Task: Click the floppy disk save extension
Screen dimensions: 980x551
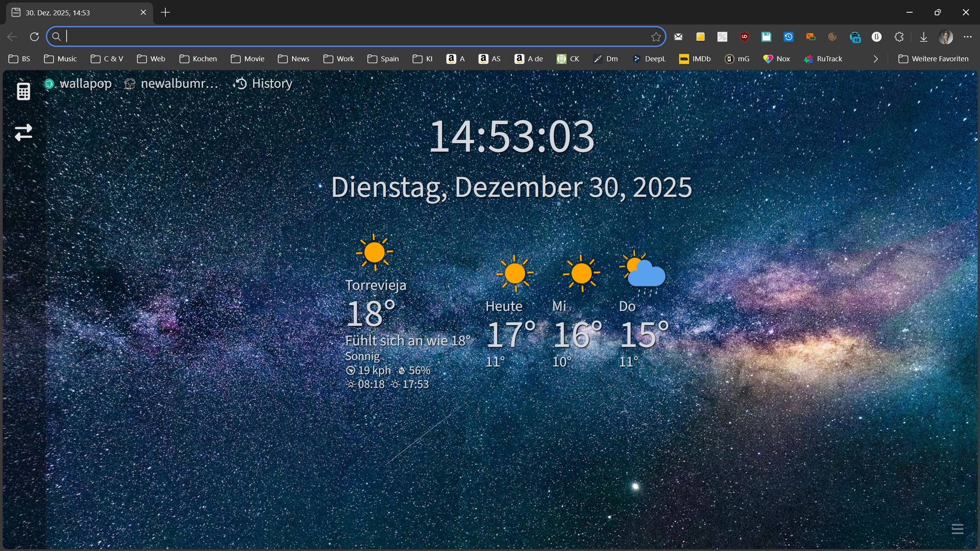Action: click(766, 37)
